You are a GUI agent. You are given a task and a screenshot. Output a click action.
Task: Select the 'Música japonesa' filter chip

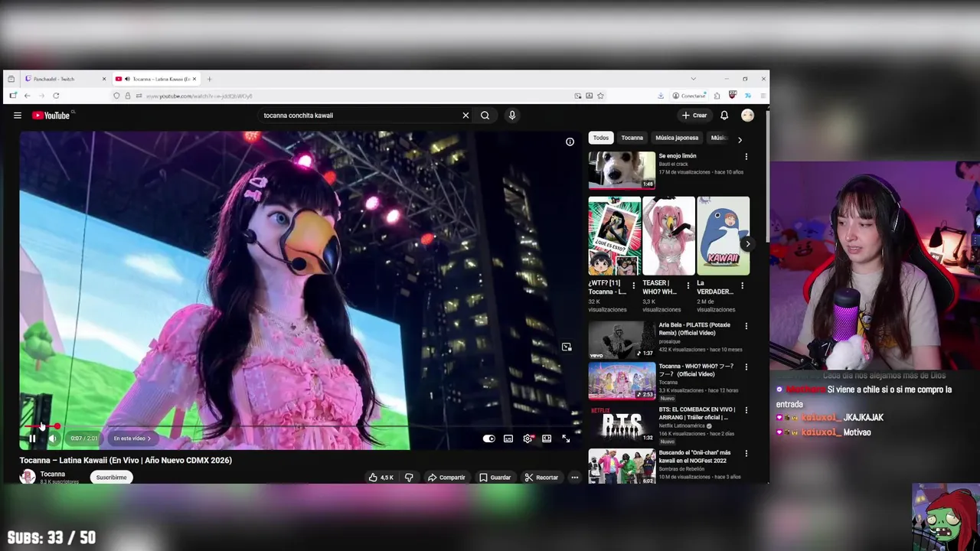(677, 138)
